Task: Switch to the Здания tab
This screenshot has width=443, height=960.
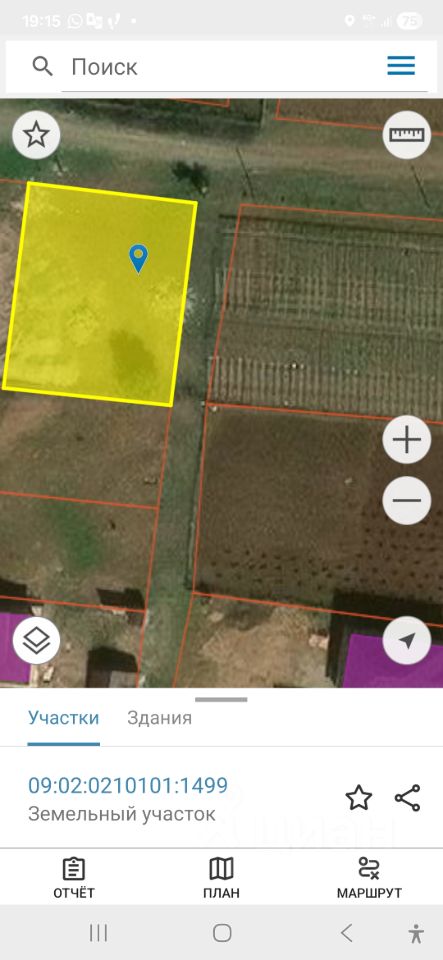Action: (x=159, y=718)
